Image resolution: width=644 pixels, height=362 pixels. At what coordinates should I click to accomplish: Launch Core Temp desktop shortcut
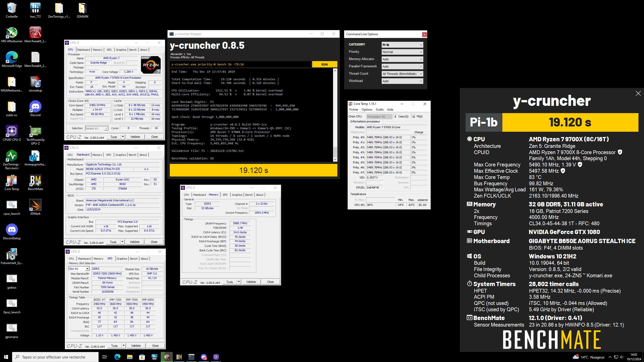point(12,183)
